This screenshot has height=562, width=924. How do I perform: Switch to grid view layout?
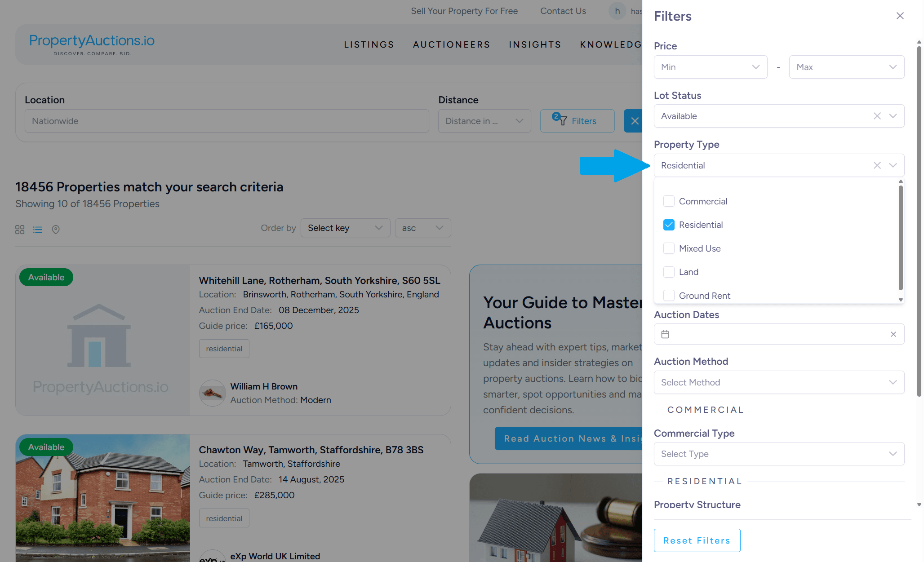click(x=20, y=230)
